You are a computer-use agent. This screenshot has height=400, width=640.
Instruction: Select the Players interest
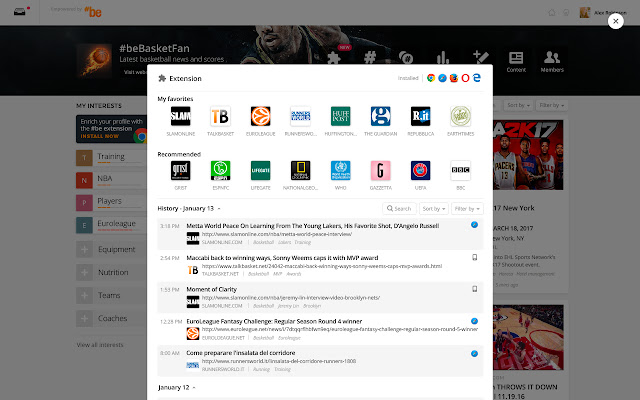click(x=111, y=202)
